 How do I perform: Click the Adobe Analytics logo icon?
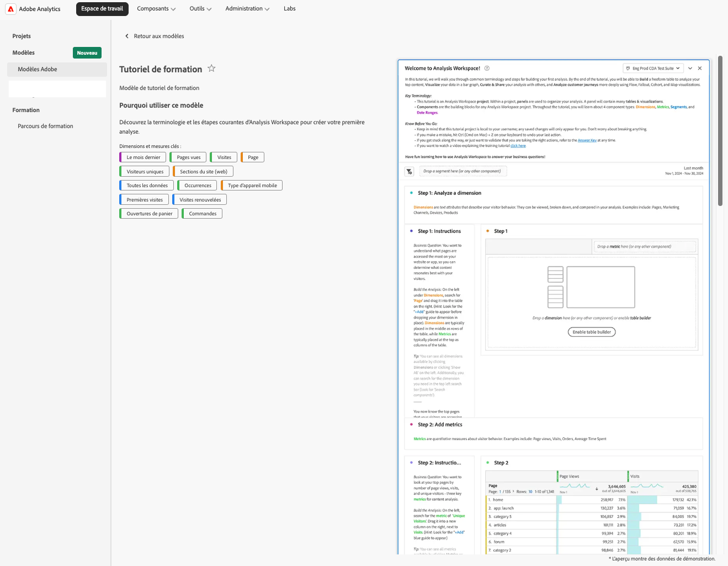point(10,9)
